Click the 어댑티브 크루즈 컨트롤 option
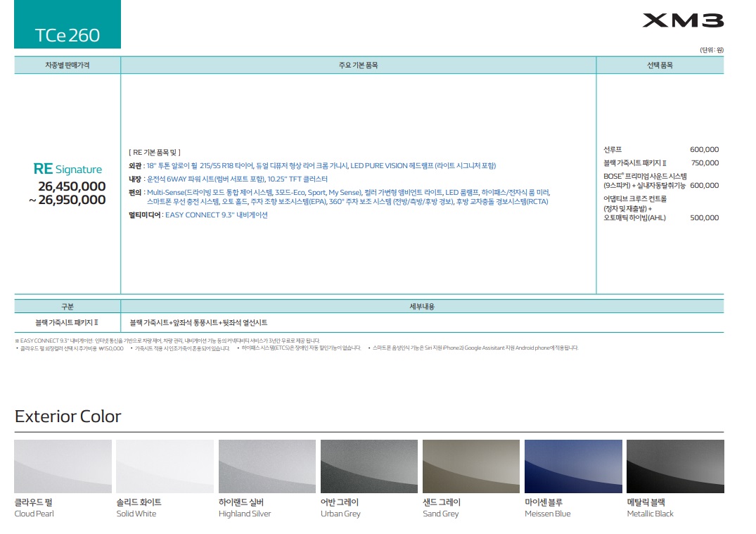The height and width of the screenshot is (534, 756). (x=635, y=198)
